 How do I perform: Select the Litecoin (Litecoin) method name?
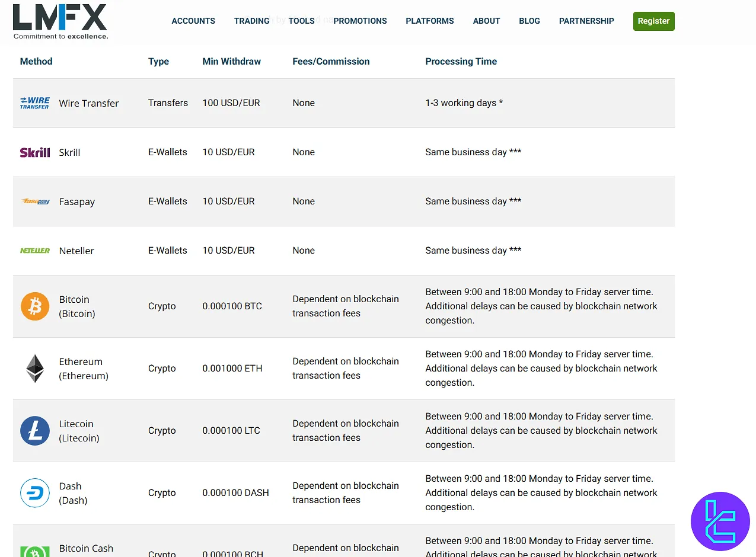click(x=79, y=431)
